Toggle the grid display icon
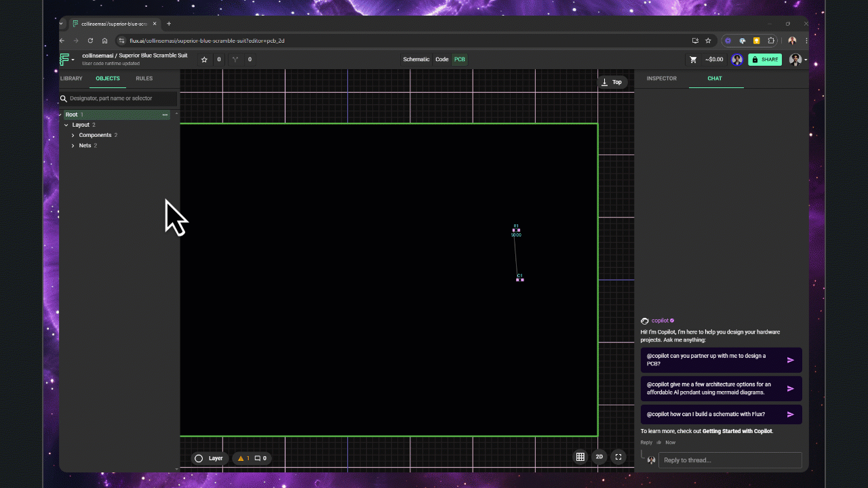Screen dimensions: 868x488 click(580, 457)
